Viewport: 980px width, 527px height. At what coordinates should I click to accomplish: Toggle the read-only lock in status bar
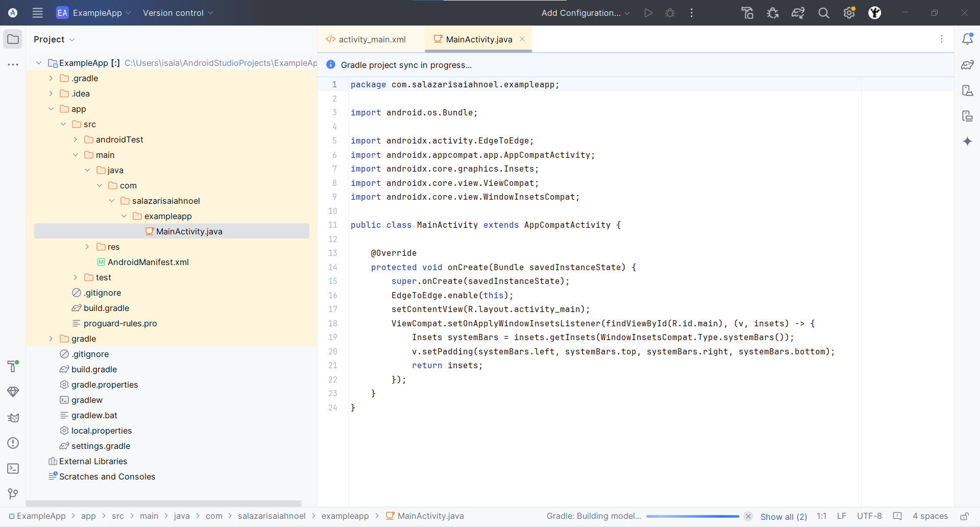point(964,516)
